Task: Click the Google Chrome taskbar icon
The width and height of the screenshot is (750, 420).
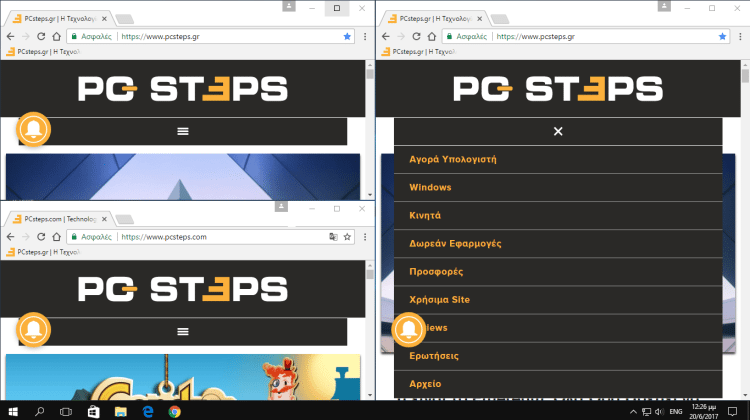Action: coord(174,411)
